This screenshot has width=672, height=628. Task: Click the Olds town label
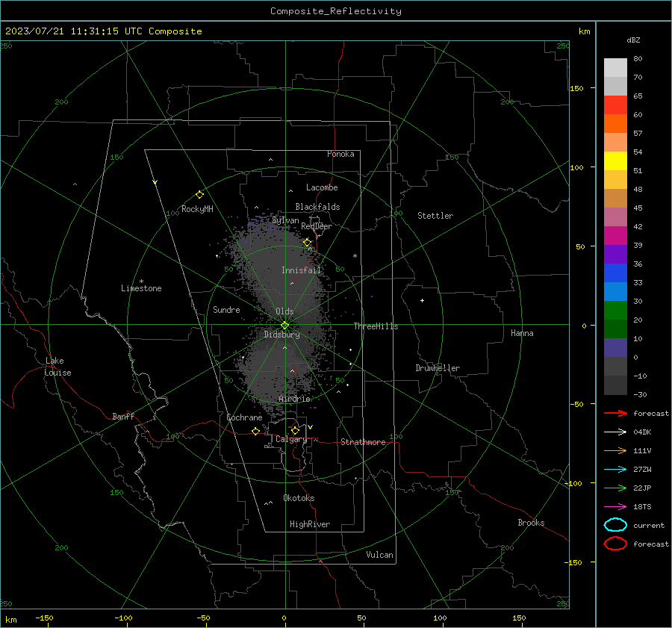284,311
